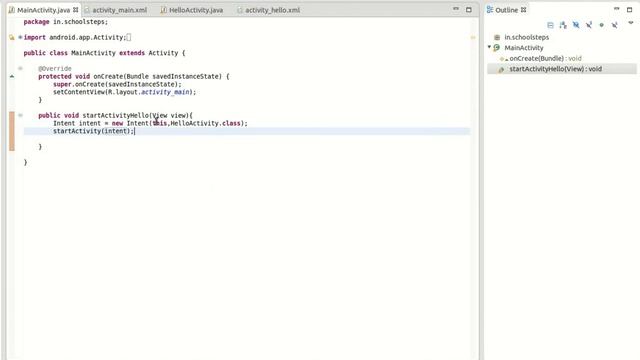The height and width of the screenshot is (360, 640).
Task: Toggle Hide Fields in Outline
Action: 576,25
